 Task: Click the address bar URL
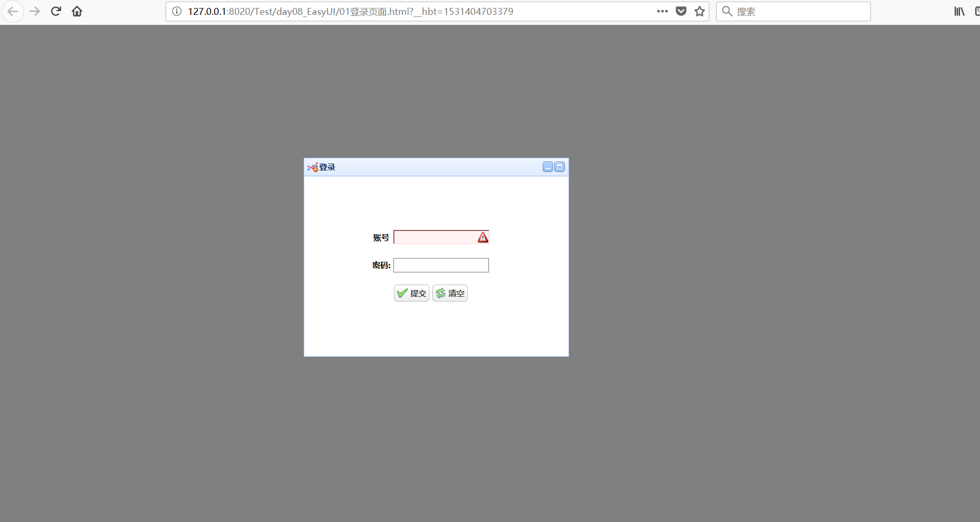[350, 11]
